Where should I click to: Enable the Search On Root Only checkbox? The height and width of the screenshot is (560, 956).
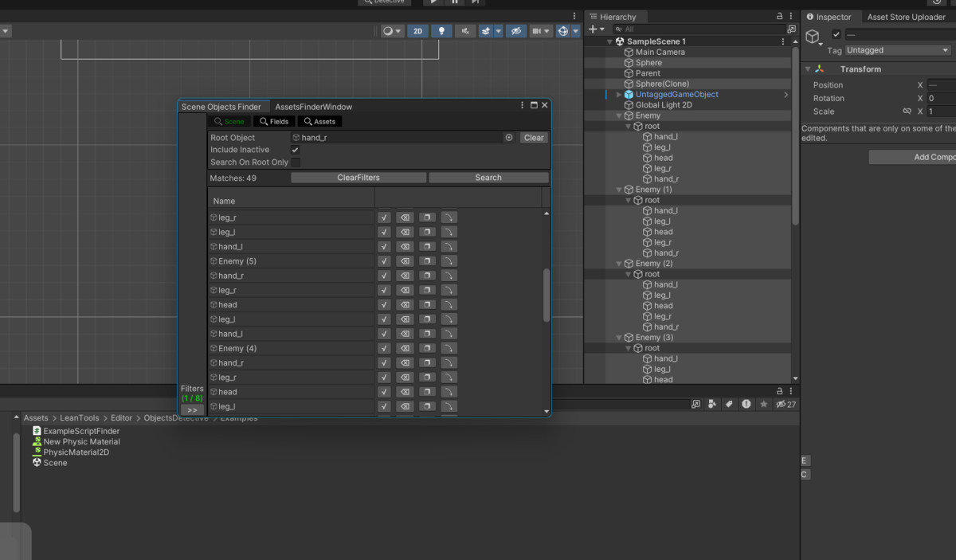[296, 163]
